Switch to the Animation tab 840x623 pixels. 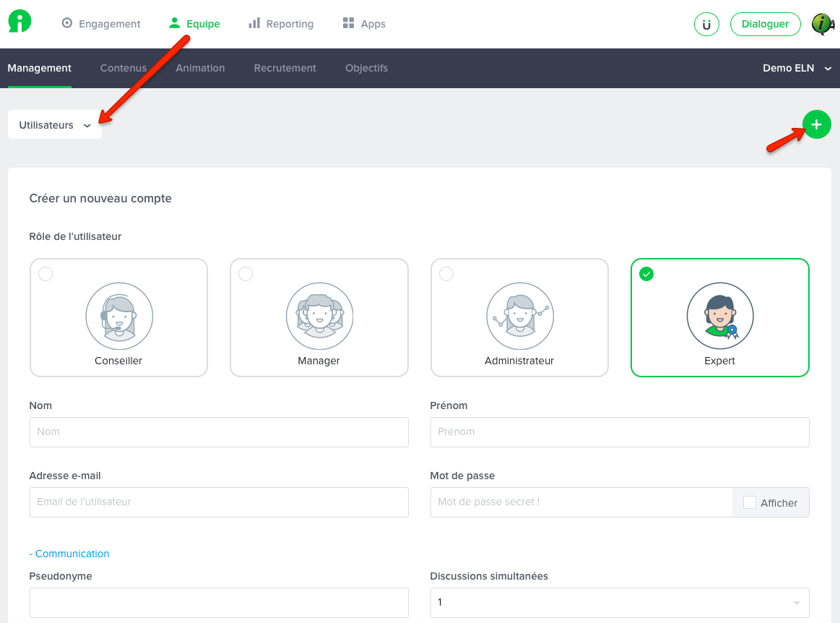click(200, 68)
